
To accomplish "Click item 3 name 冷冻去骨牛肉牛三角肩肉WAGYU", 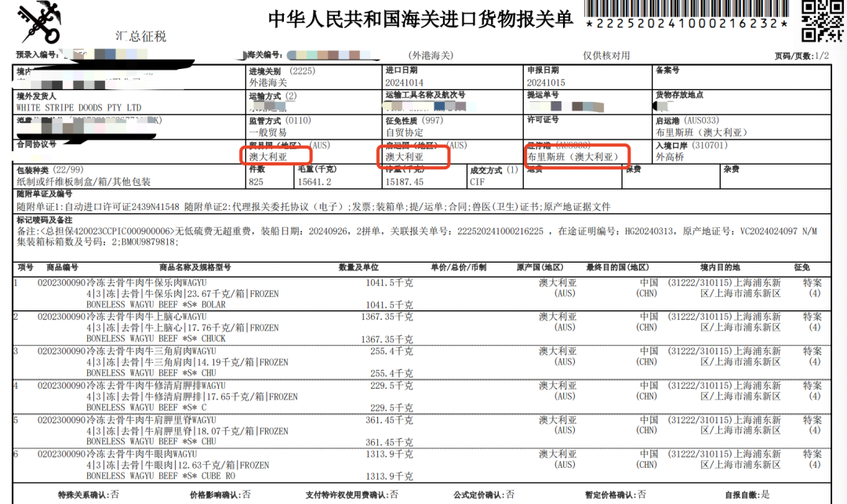I will (x=151, y=351).
